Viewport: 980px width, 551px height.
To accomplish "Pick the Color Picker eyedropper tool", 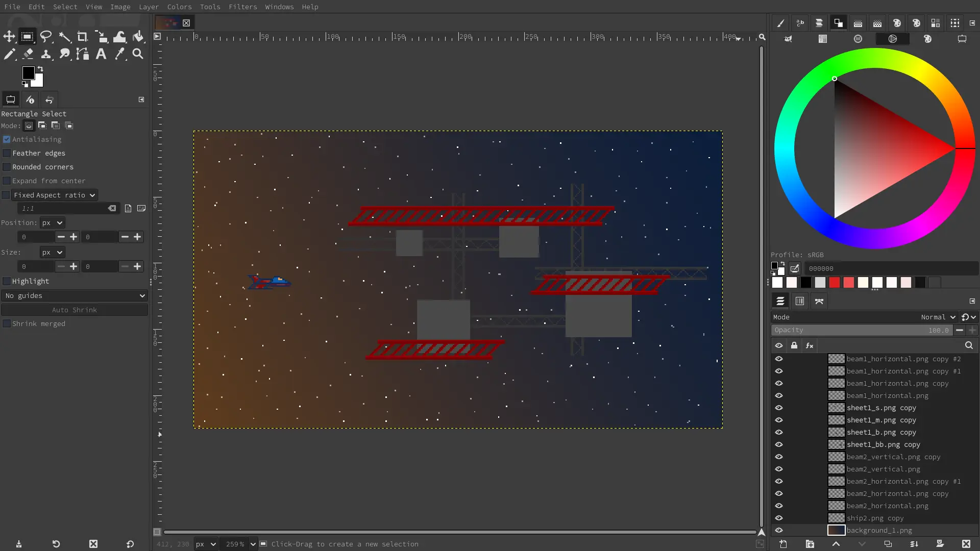I will click(x=119, y=54).
